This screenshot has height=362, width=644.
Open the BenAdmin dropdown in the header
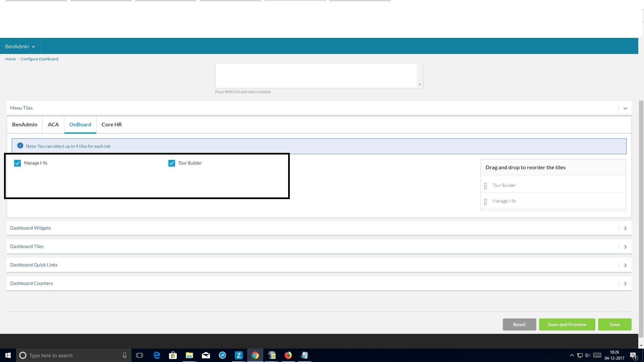(x=20, y=46)
